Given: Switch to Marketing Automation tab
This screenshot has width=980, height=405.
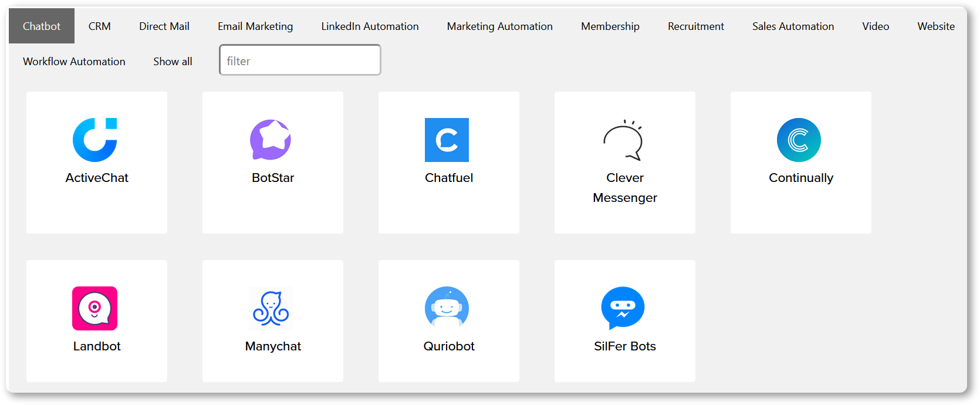Looking at the screenshot, I should pyautogui.click(x=500, y=26).
